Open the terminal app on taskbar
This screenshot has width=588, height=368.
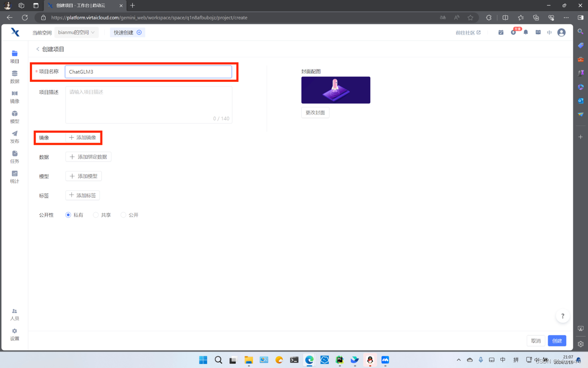coord(294,360)
